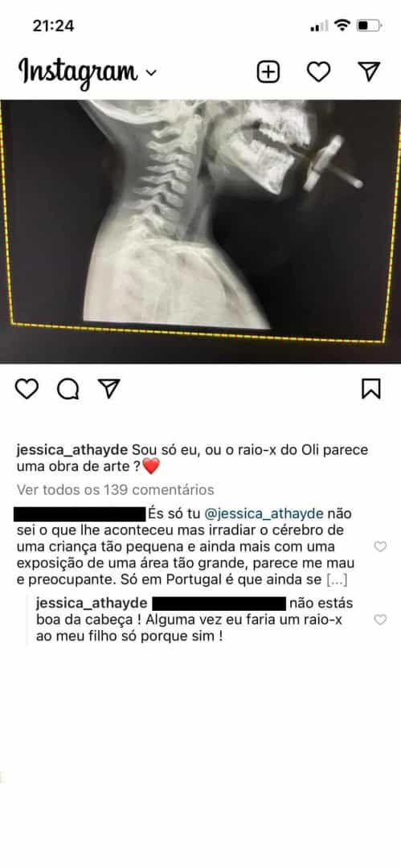
Task: Tap the 21:24 clock in status bar
Action: (53, 26)
